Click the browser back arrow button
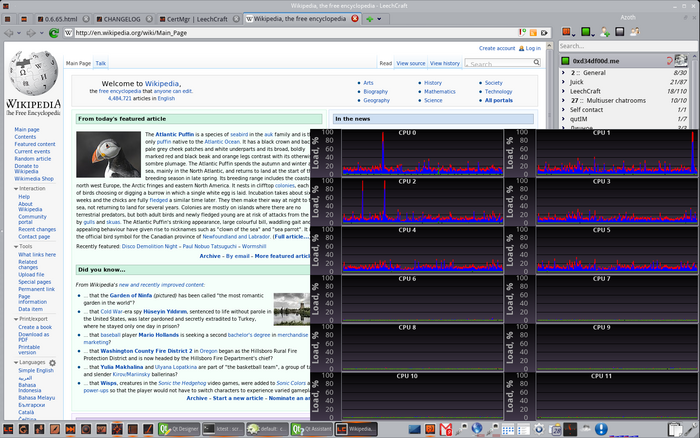Screen dimensions: 700x438 [10, 33]
